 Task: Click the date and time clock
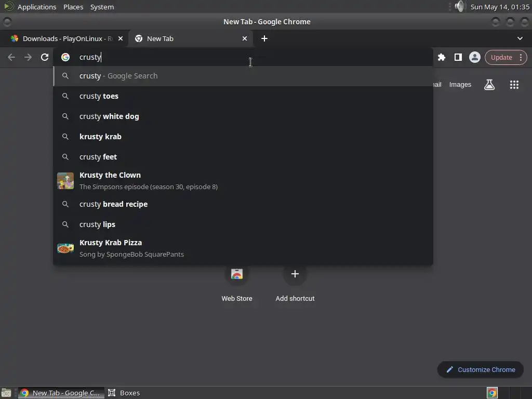click(500, 7)
